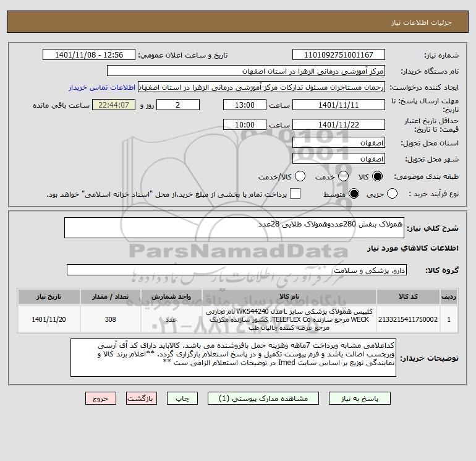Click the unit cell عدد
This screenshot has height=461, width=476.
171,319
